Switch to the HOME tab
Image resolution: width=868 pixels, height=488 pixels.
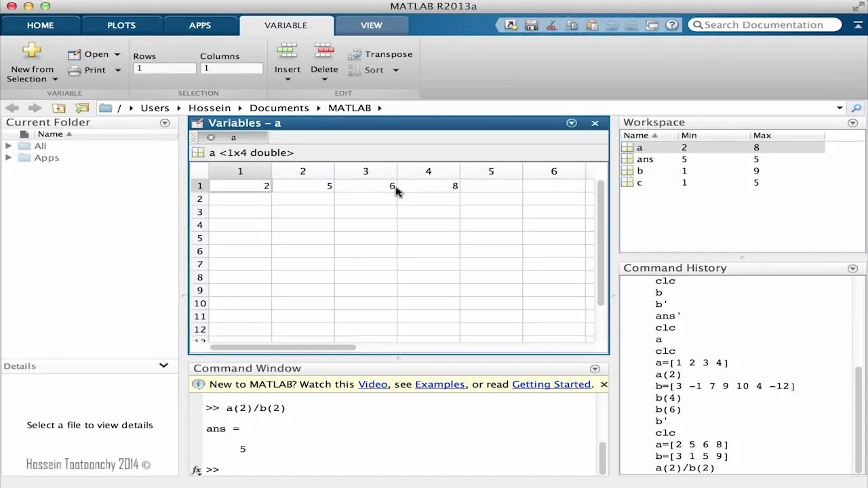pyautogui.click(x=40, y=25)
